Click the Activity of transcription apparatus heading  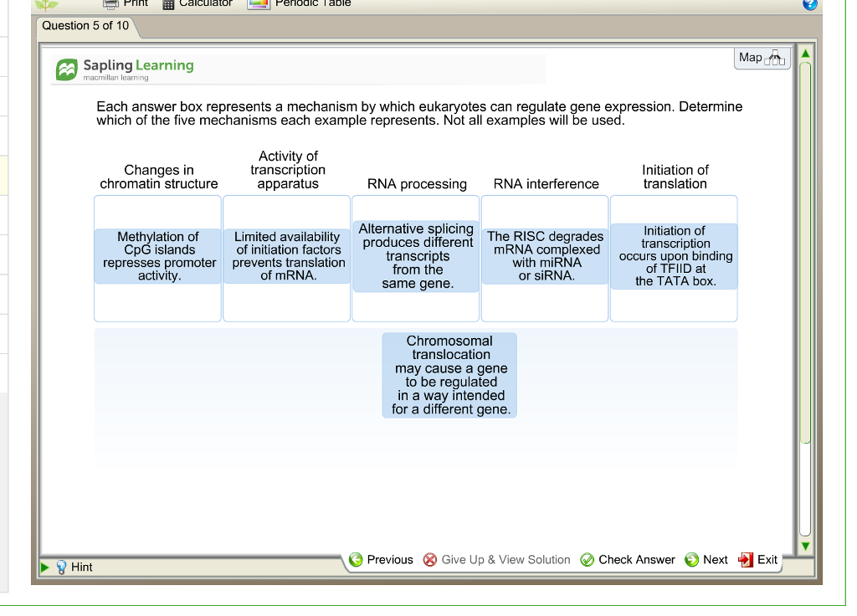(288, 170)
